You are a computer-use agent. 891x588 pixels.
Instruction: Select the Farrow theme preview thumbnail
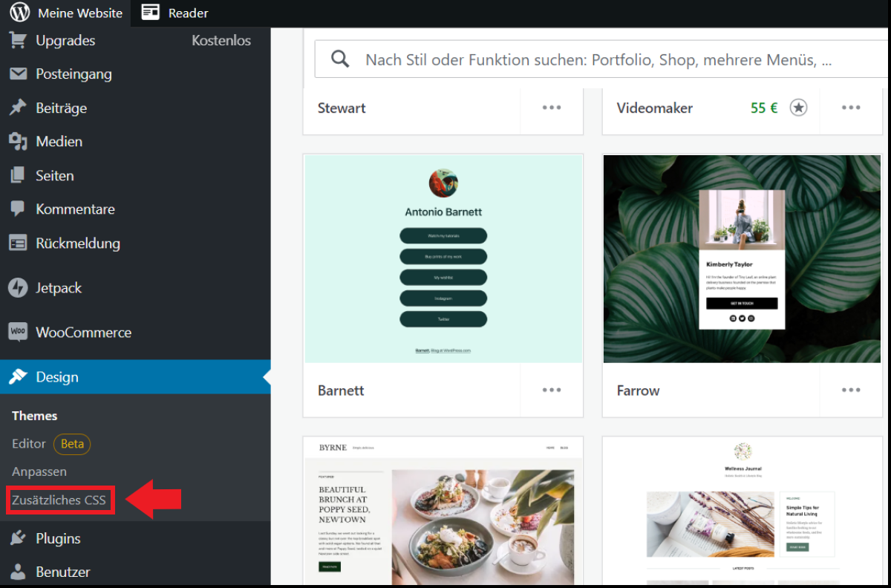742,259
